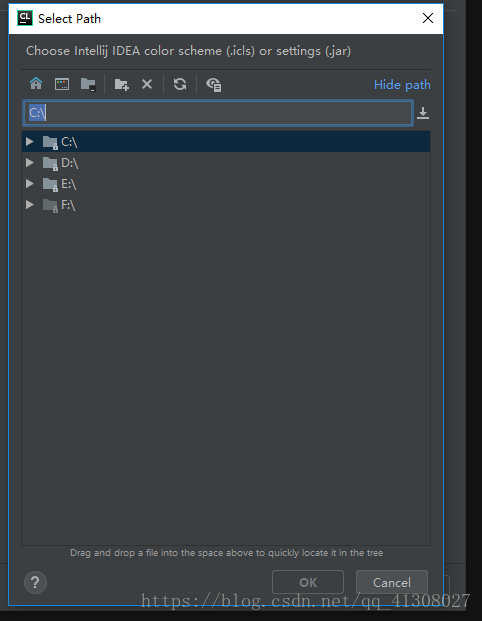Select the C:\ drive row
Viewport: 482px width, 621px height.
coord(226,141)
